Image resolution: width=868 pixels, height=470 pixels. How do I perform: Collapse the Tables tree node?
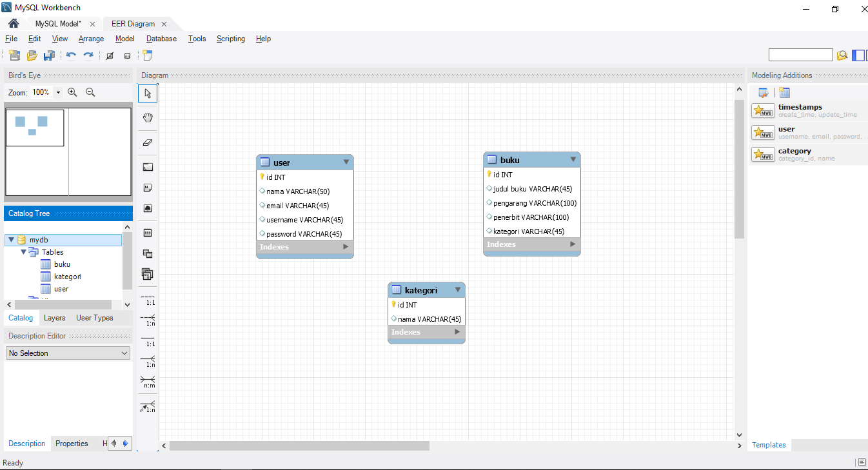[x=23, y=252]
